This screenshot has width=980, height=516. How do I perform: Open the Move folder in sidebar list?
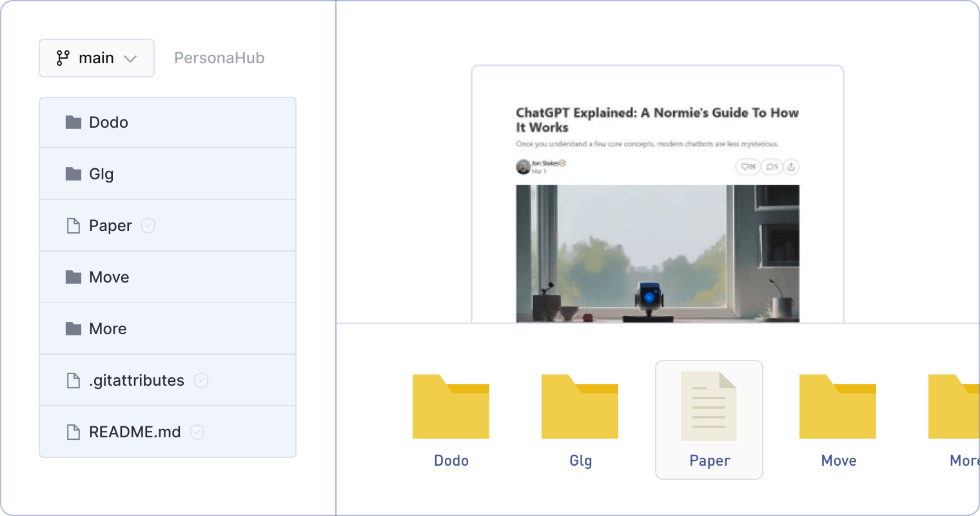click(109, 277)
